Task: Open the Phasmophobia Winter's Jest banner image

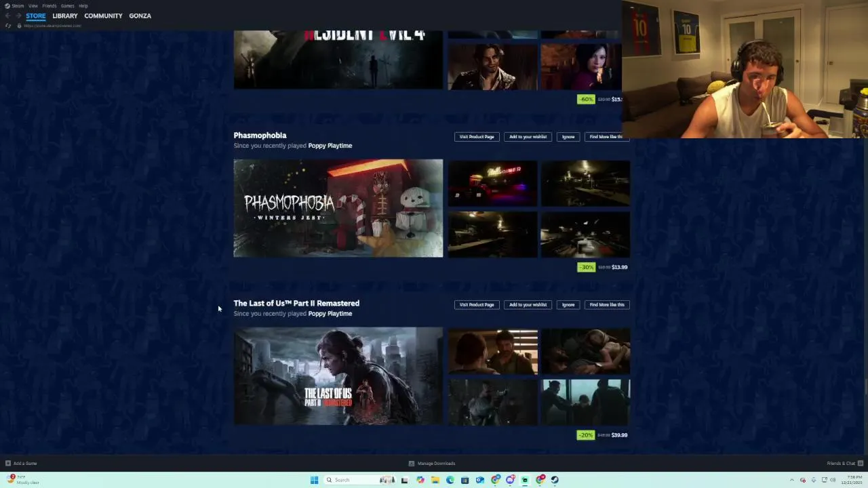Action: 338,208
